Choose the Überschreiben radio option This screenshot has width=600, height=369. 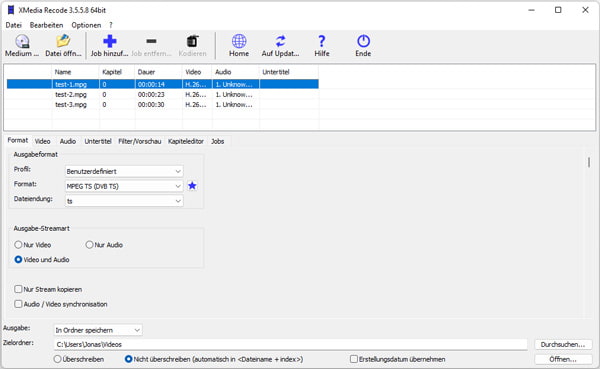click(x=57, y=359)
